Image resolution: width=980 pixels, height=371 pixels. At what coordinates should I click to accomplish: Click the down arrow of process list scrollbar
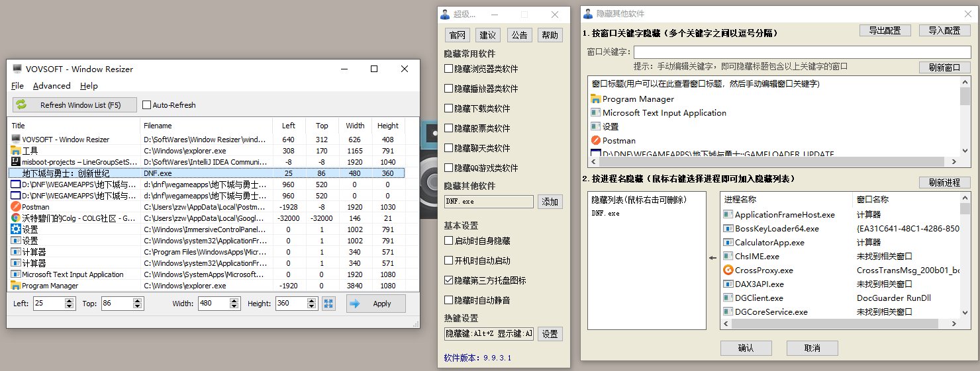[965, 313]
